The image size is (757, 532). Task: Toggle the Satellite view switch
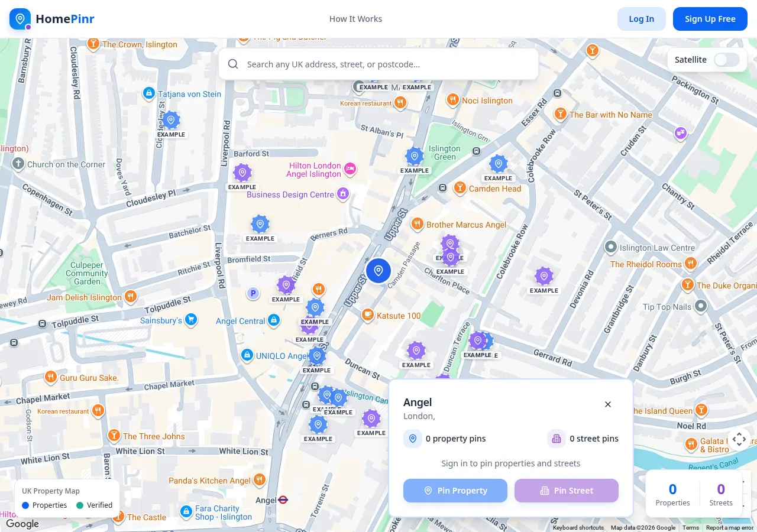pos(726,60)
